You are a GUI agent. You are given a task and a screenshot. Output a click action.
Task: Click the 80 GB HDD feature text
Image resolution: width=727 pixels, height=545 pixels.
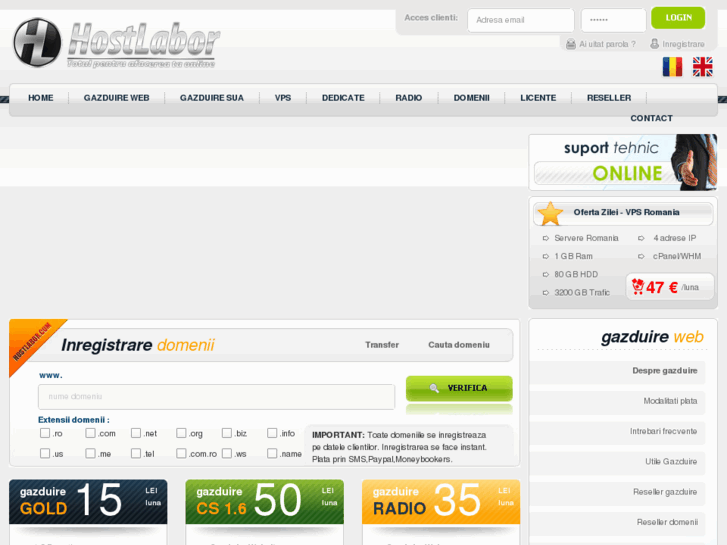click(576, 275)
